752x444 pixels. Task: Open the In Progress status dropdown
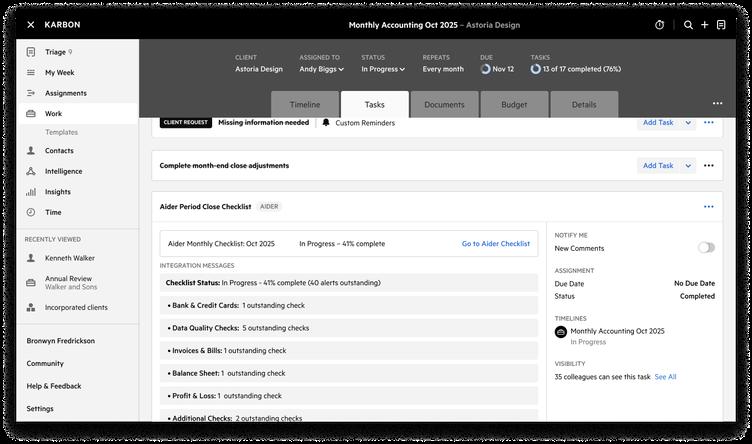[x=383, y=70]
